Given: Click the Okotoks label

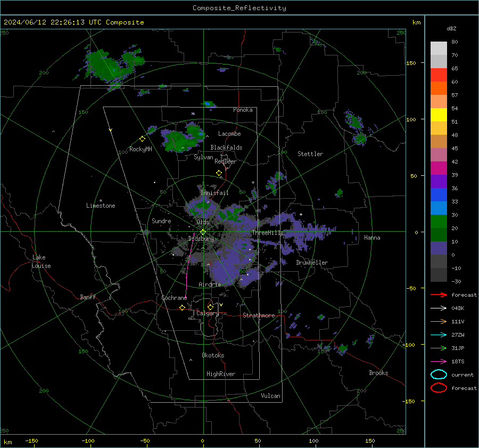Looking at the screenshot, I should click(213, 355).
